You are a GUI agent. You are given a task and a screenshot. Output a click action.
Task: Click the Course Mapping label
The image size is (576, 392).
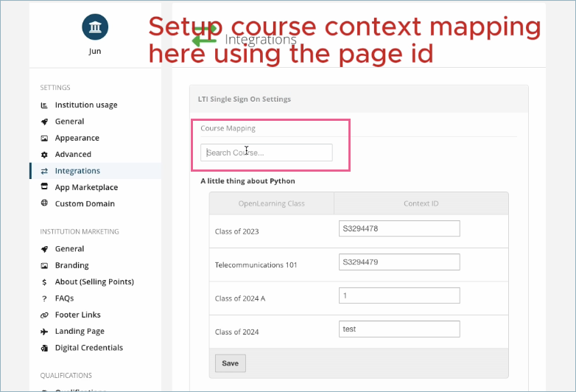228,128
